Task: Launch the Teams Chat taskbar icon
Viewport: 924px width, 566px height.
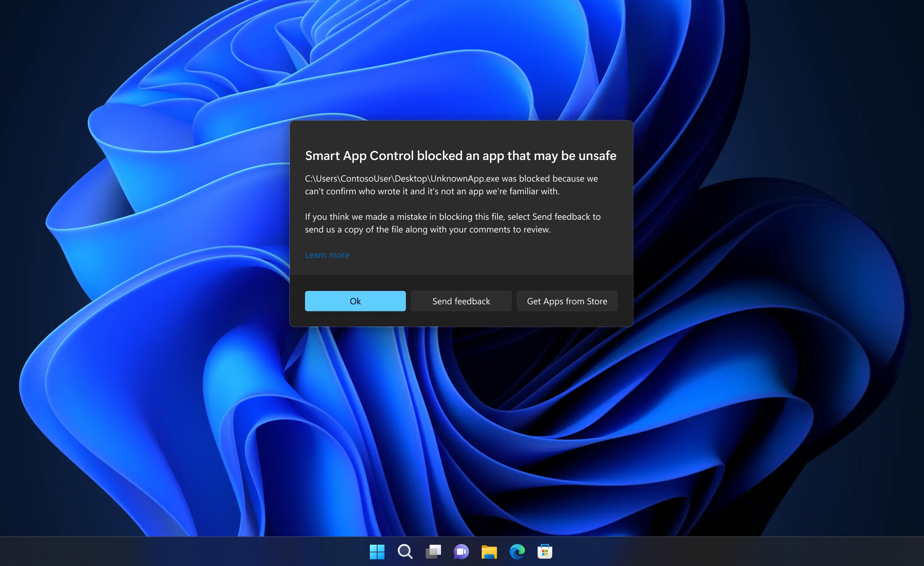Action: coord(461,551)
